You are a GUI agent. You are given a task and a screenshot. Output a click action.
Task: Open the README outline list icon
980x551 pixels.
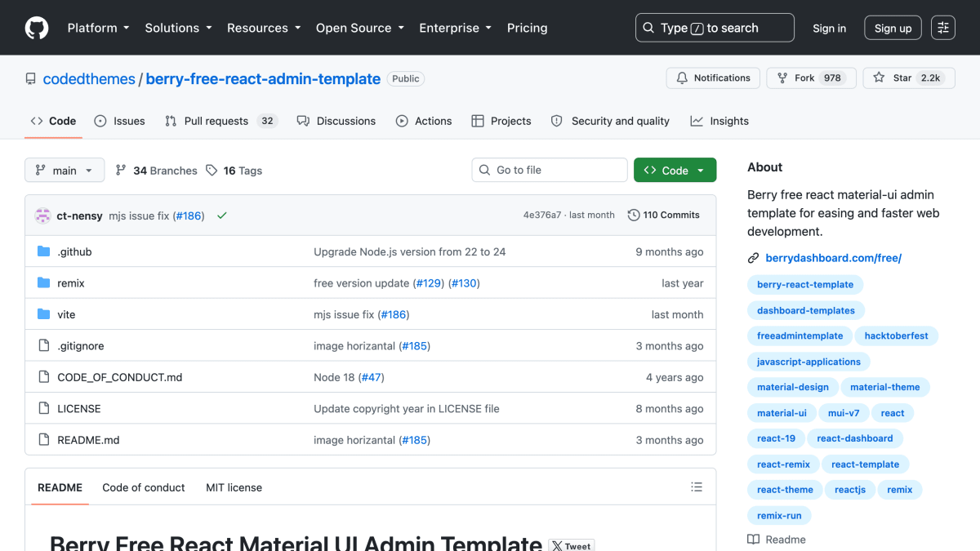point(697,487)
